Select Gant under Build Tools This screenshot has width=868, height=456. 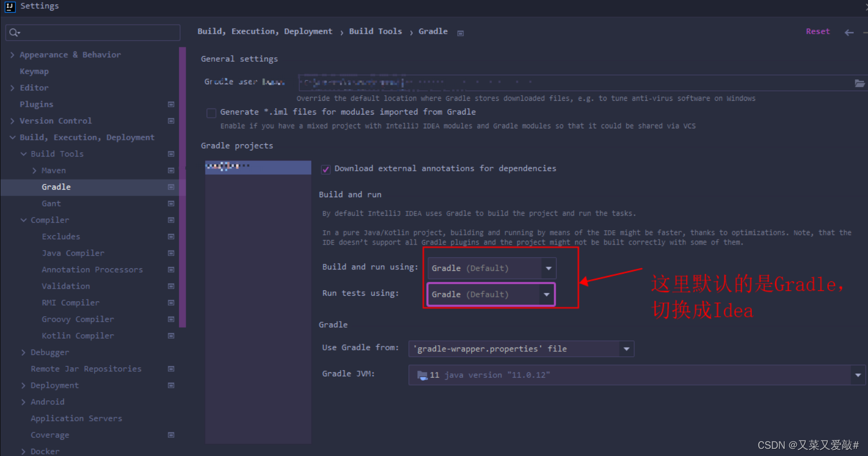pos(51,203)
